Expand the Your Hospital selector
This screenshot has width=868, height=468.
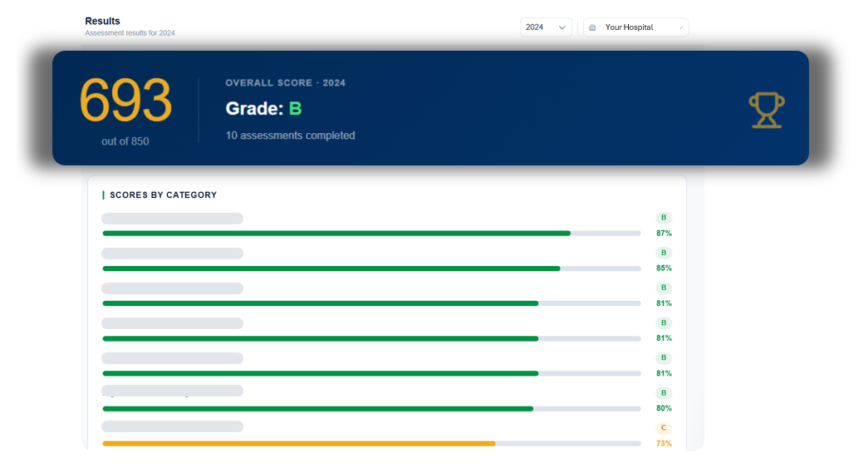(636, 27)
